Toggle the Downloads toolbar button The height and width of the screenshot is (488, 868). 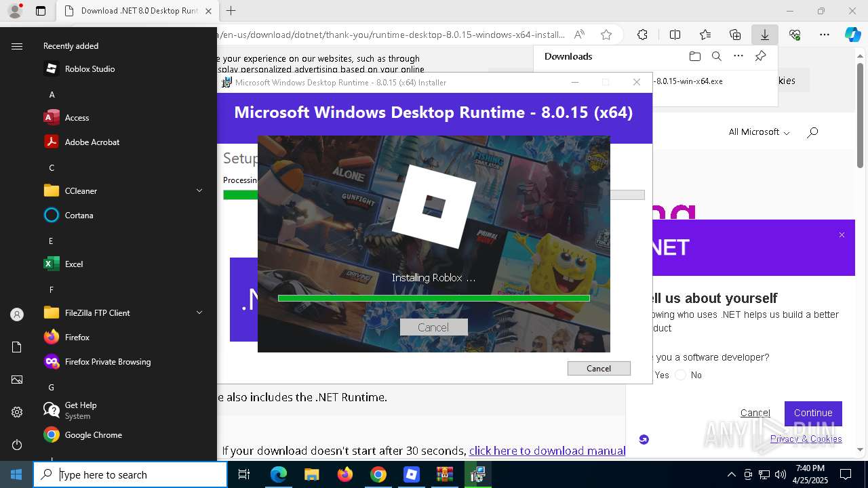point(765,35)
